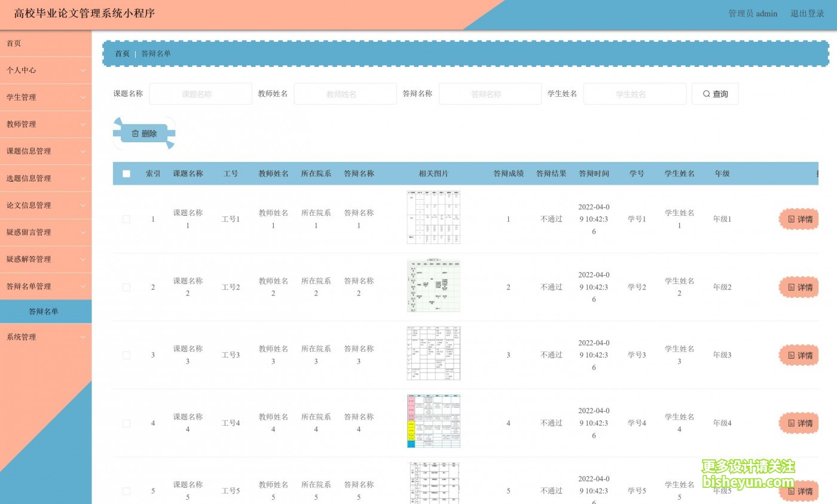Click the 学号2 cell
This screenshot has width=837, height=504.
coord(637,287)
